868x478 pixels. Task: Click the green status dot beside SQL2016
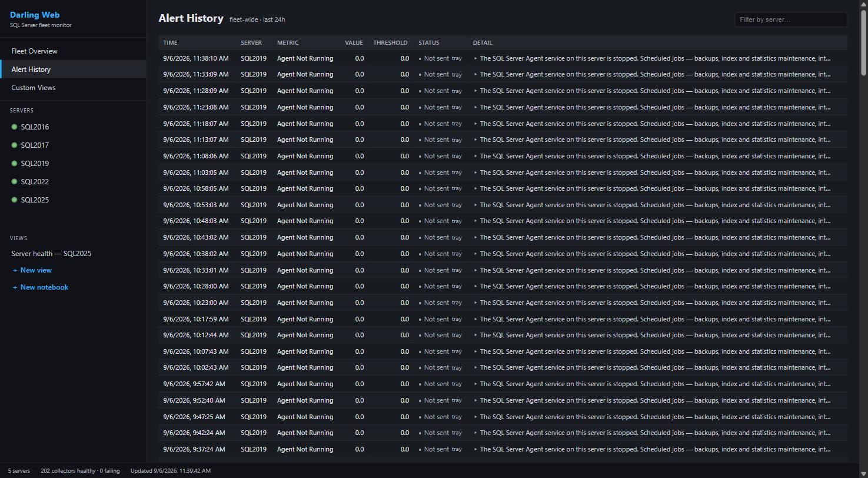click(14, 127)
